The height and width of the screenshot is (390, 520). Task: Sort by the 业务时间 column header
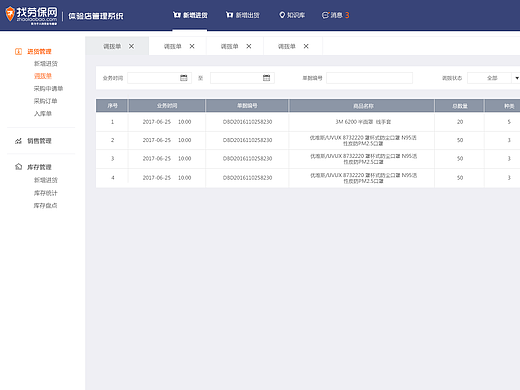(167, 106)
